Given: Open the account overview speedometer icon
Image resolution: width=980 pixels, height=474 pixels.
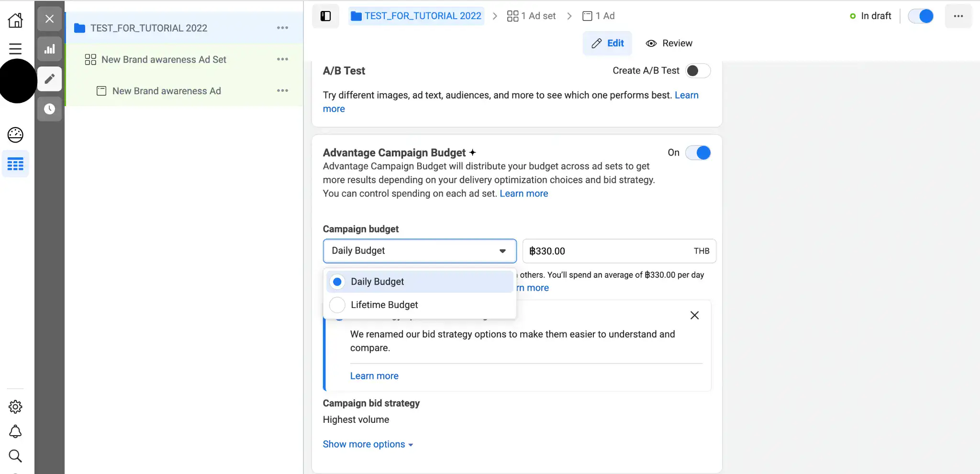Looking at the screenshot, I should (x=15, y=134).
